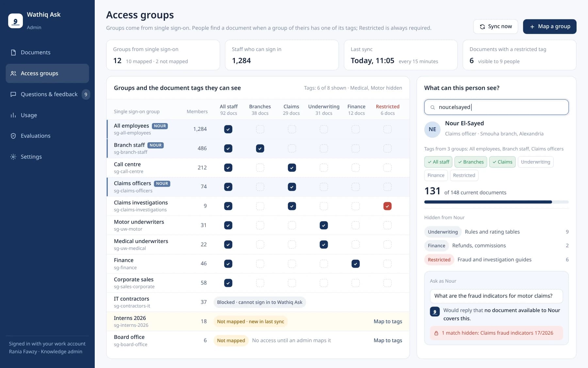Open Evaluations in the sidebar

[47, 136]
